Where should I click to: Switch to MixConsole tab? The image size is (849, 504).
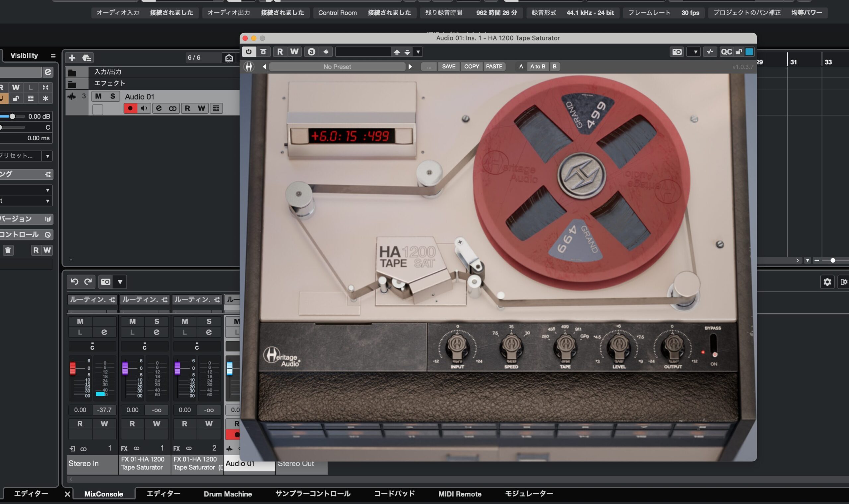click(x=103, y=494)
